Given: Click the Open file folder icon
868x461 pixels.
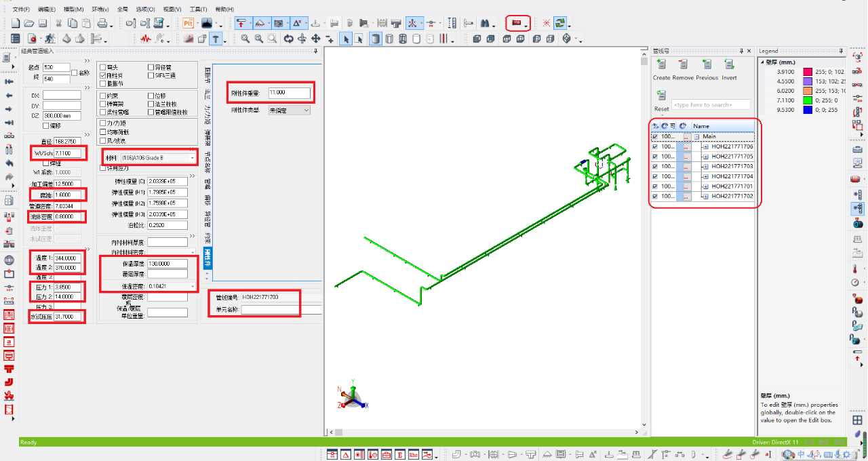Looking at the screenshot, I should 28,23.
